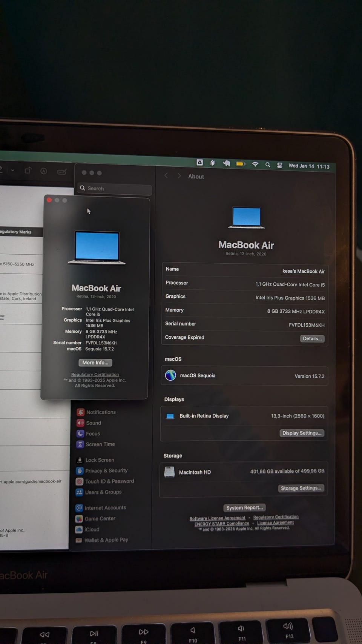Open Regulatory Certification link in About pane

pos(276,517)
